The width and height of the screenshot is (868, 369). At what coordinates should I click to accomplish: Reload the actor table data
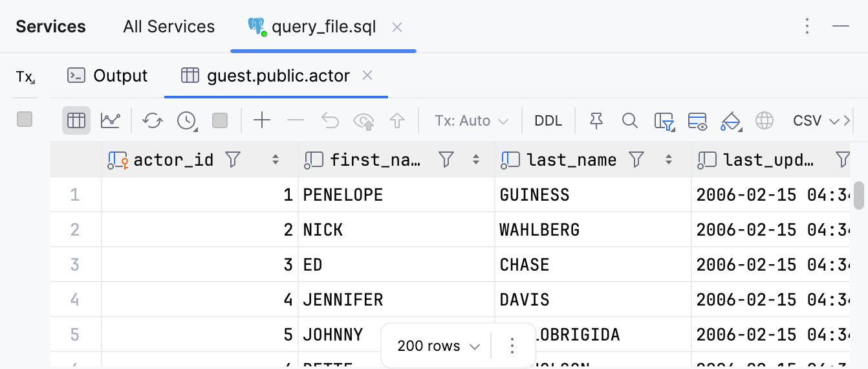tap(153, 120)
